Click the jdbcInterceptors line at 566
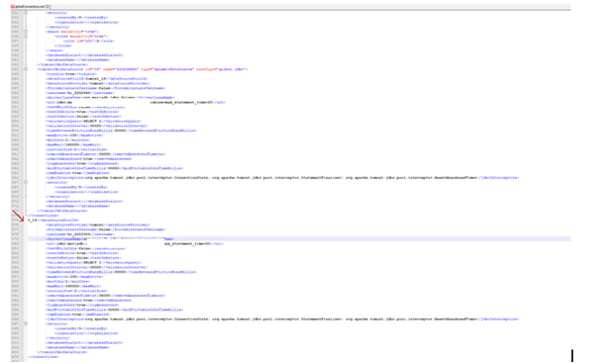 pyautogui.click(x=282, y=178)
